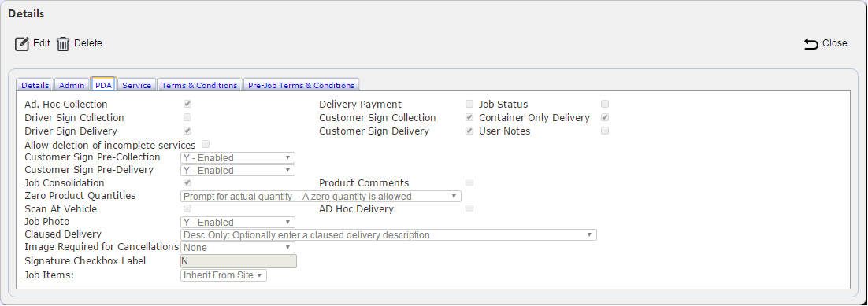
Task: Enable the Product Comments checkbox
Action: coord(469,182)
